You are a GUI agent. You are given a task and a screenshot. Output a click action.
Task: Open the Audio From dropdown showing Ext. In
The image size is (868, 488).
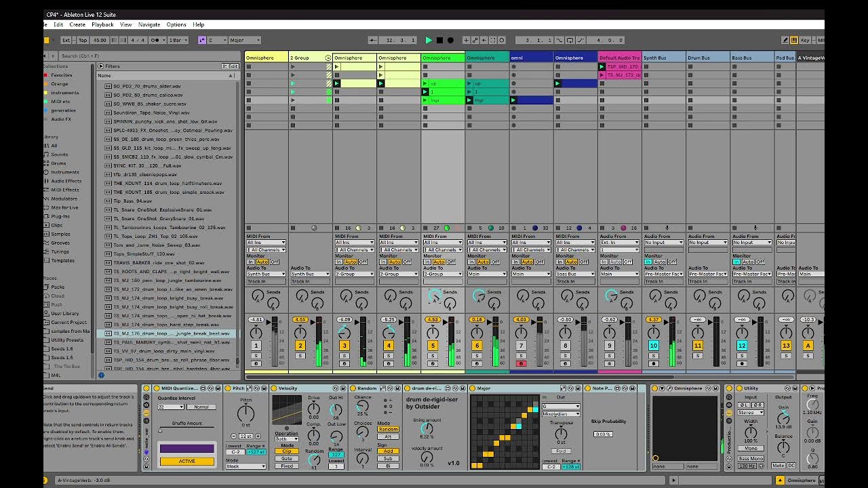618,242
